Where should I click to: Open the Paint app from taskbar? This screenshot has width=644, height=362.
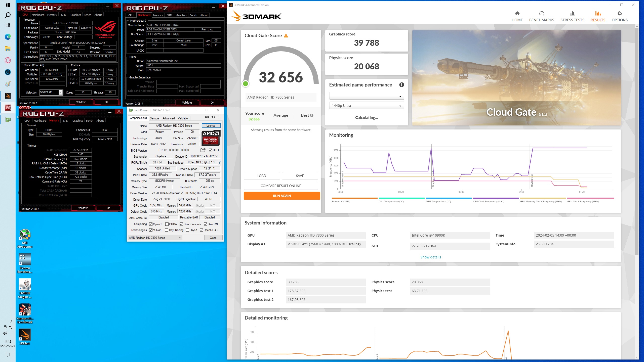pyautogui.click(x=8, y=84)
